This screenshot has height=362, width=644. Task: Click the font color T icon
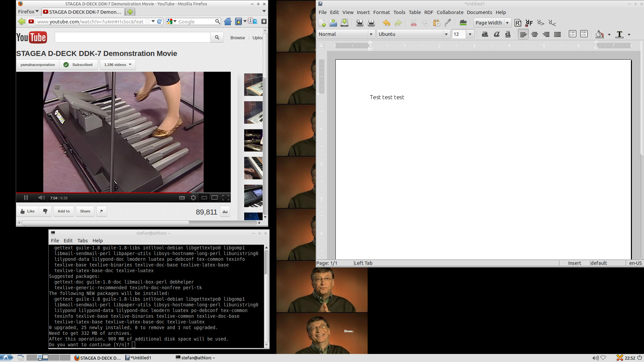(x=620, y=34)
